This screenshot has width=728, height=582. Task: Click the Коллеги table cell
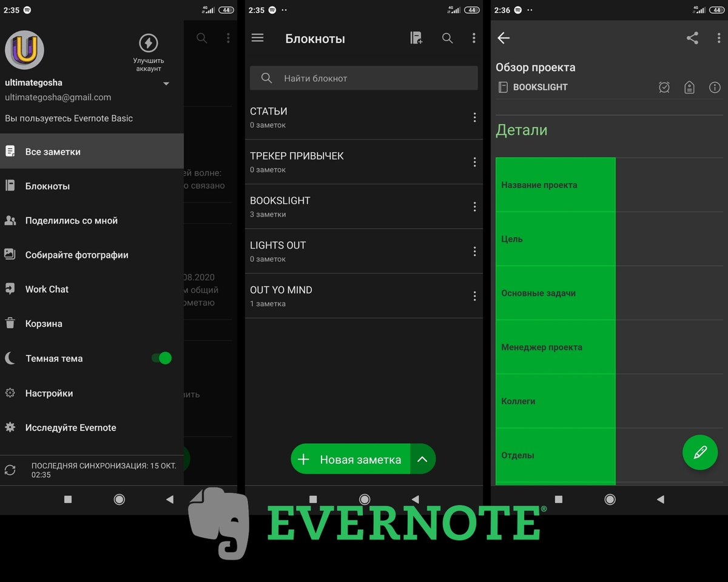pyautogui.click(x=556, y=401)
